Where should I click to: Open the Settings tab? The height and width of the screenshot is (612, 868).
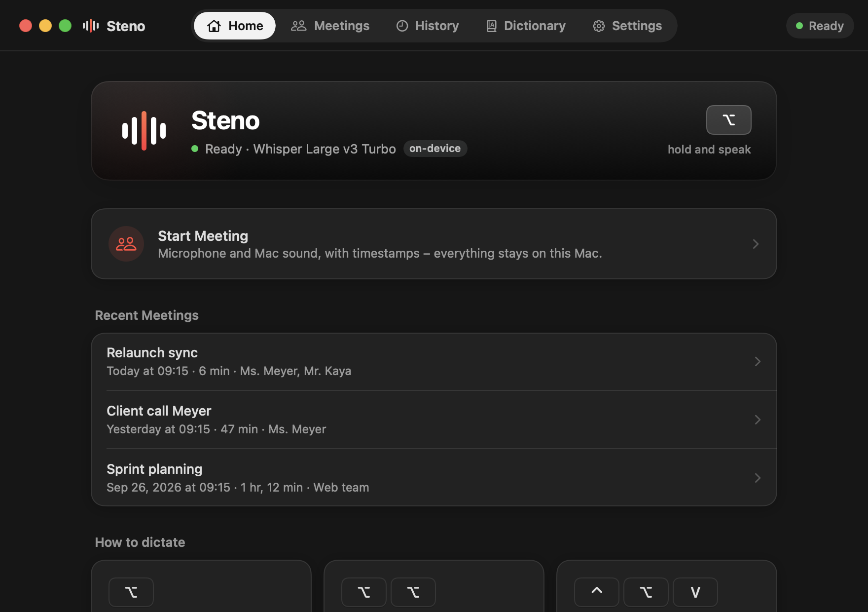(627, 26)
